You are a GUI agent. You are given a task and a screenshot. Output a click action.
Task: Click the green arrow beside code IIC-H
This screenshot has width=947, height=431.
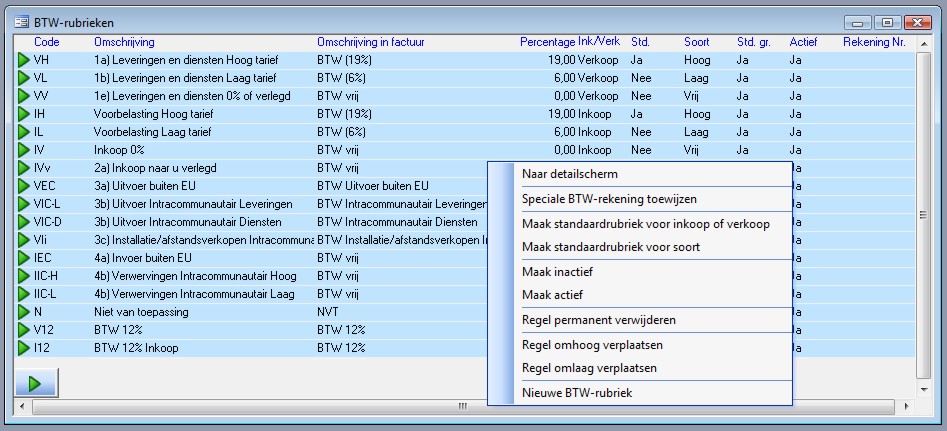tap(24, 276)
